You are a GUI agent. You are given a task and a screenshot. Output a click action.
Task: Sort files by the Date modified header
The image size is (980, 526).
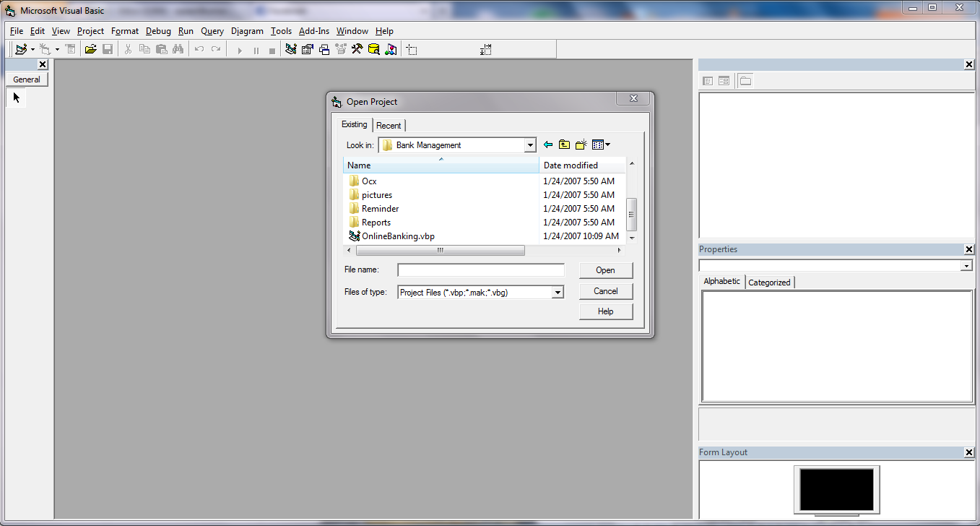coord(583,165)
